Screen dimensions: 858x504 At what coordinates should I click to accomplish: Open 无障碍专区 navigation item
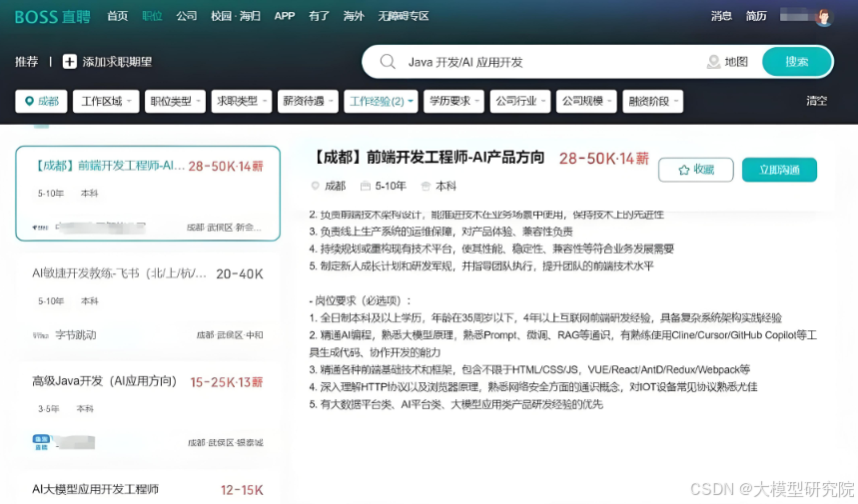pos(404,16)
